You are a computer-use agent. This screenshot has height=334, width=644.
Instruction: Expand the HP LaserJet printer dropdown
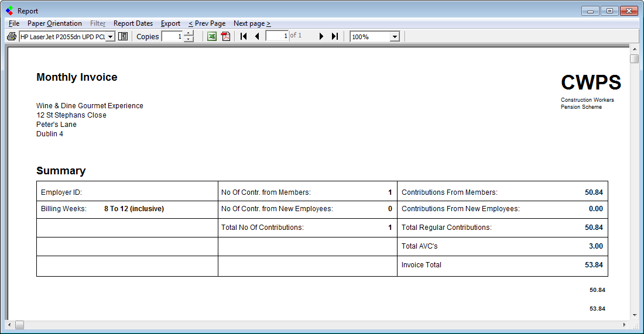coord(110,37)
